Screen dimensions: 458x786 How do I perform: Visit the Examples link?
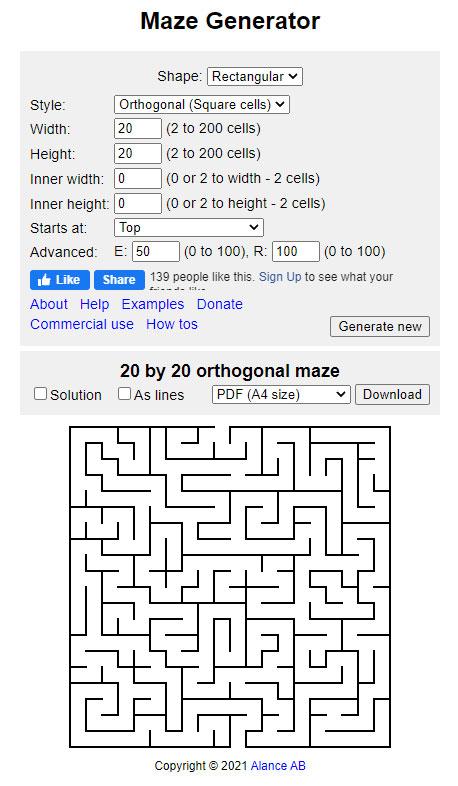[153, 304]
